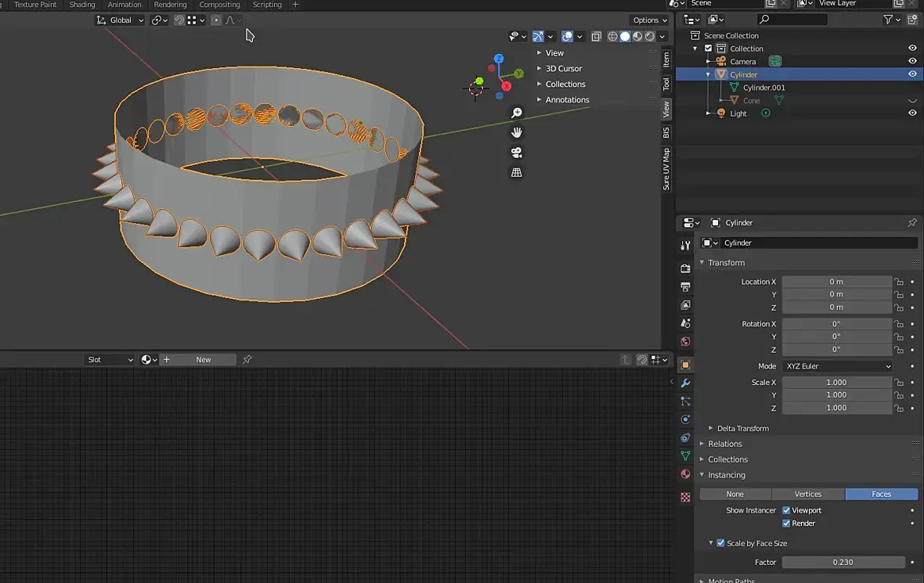The height and width of the screenshot is (583, 924).
Task: Select Vertices instancing option
Action: [808, 494]
